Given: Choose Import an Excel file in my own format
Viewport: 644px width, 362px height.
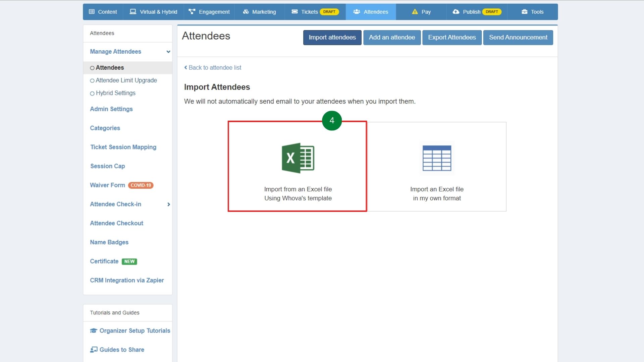Looking at the screenshot, I should tap(437, 167).
